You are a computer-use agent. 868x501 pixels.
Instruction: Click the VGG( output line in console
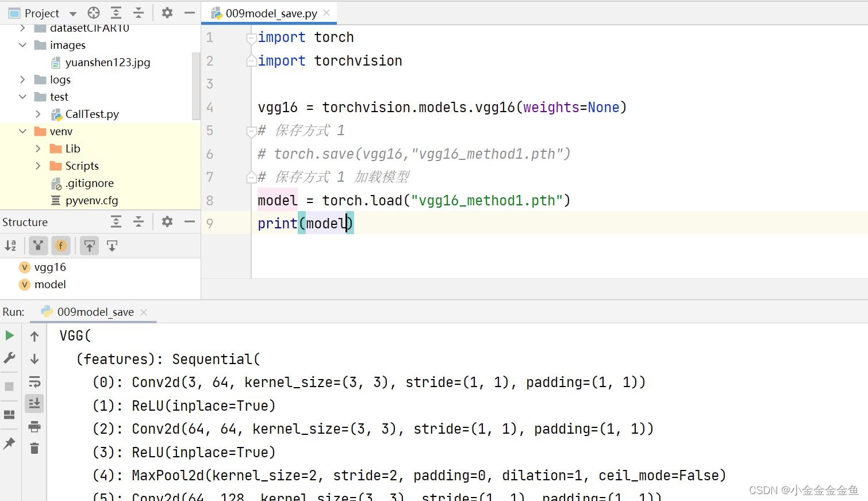tap(75, 335)
